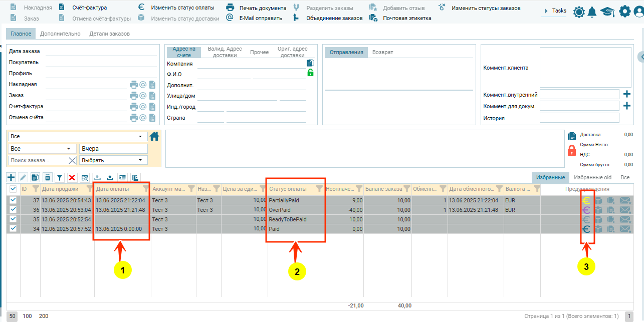Switch to the "Детали заказов" tab
This screenshot has height=322, width=644.
pyautogui.click(x=109, y=34)
